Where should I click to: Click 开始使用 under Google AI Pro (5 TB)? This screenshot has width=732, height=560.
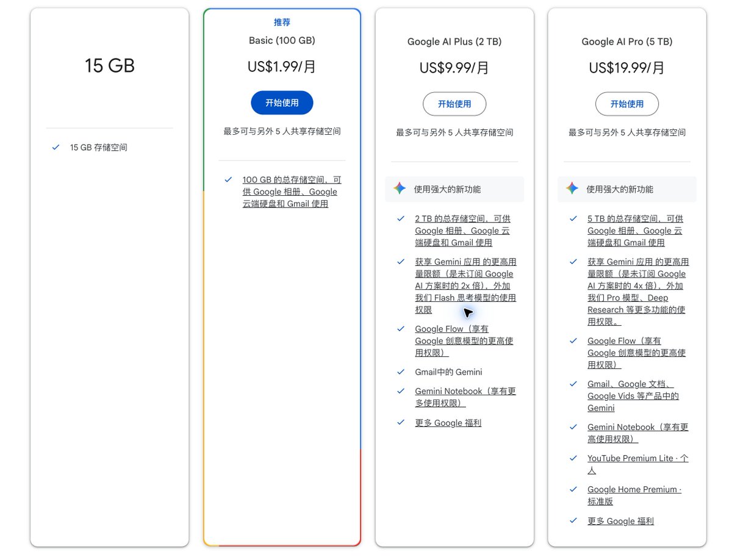[627, 104]
